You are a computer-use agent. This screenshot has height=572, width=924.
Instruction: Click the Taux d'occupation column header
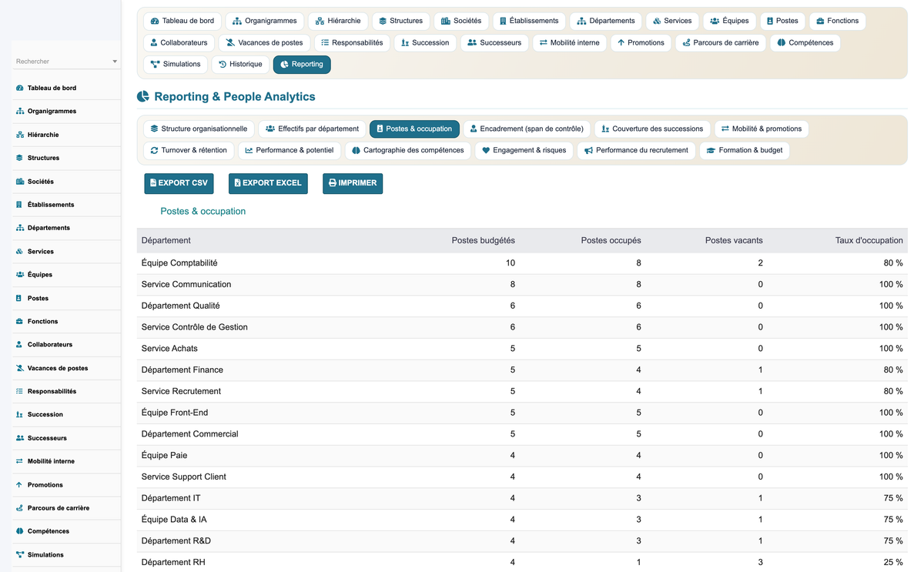(x=869, y=241)
